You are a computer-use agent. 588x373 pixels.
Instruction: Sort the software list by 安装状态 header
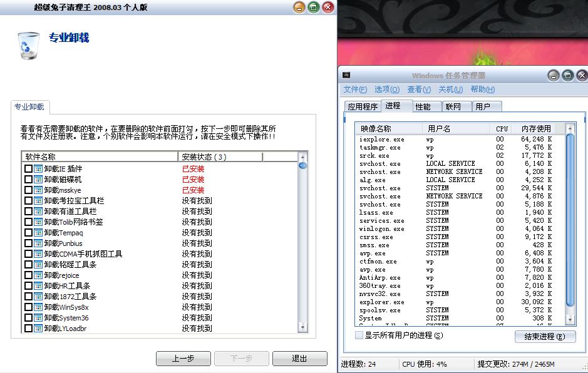[x=220, y=156]
